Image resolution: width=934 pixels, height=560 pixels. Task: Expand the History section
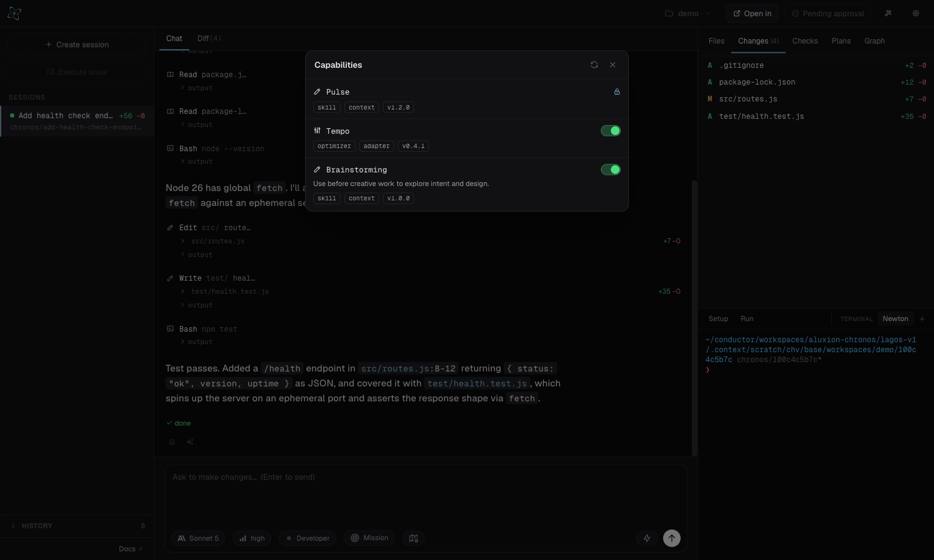coord(77,526)
